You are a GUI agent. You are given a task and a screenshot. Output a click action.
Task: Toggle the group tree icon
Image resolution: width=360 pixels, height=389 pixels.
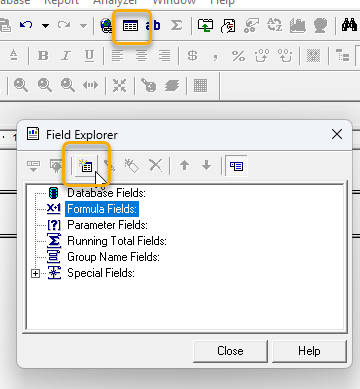(x=343, y=55)
